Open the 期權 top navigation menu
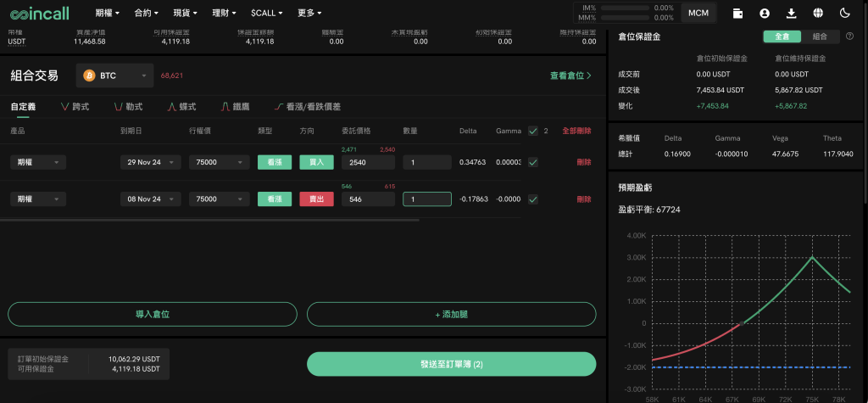The height and width of the screenshot is (403, 868). click(107, 13)
